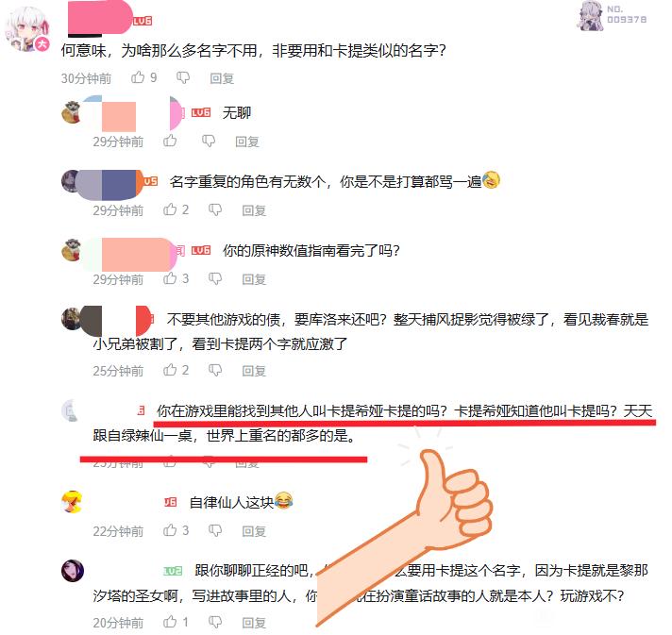Like the top comment with 9 likes
The image size is (672, 635).
(x=138, y=77)
